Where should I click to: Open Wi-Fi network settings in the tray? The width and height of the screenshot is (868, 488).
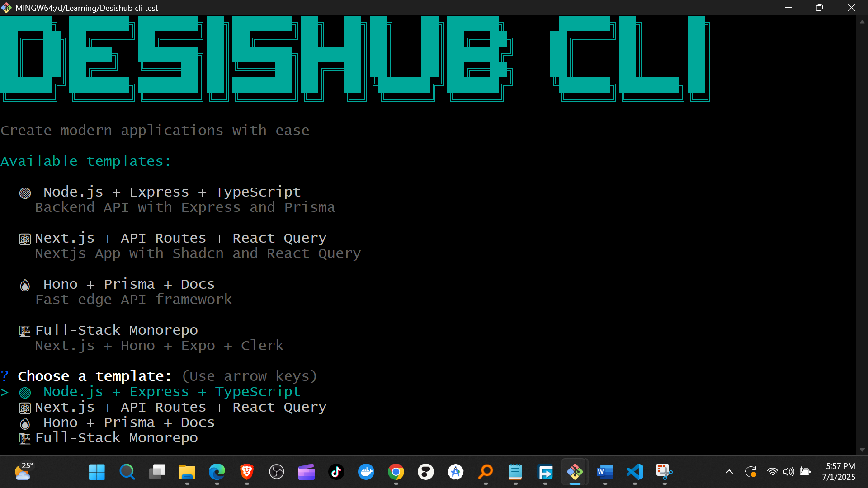point(772,472)
